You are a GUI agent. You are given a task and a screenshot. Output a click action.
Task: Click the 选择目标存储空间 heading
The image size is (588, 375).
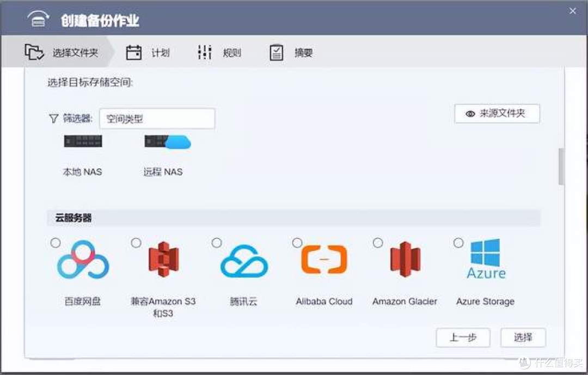point(90,83)
